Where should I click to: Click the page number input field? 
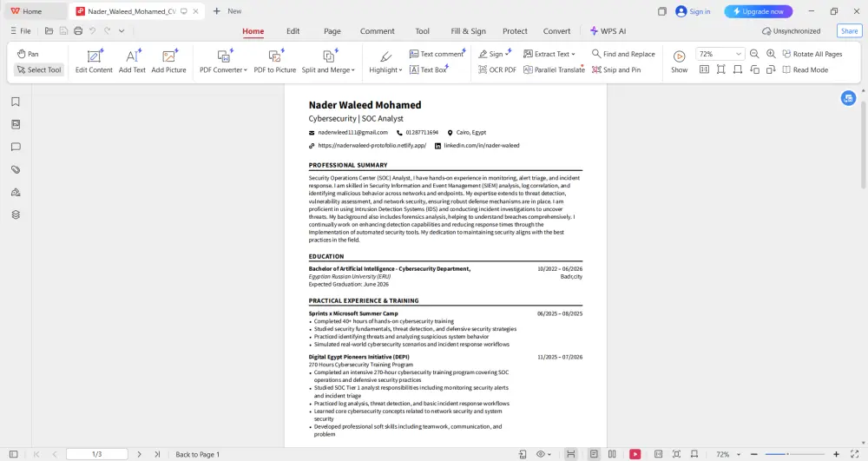click(x=97, y=454)
